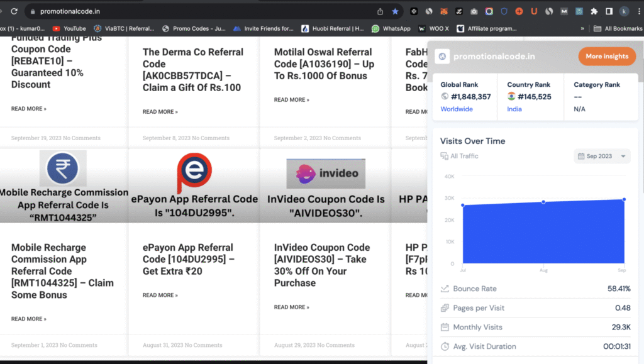The image size is (644, 364).
Task: Open the YouTube bookmark
Action: tap(69, 28)
